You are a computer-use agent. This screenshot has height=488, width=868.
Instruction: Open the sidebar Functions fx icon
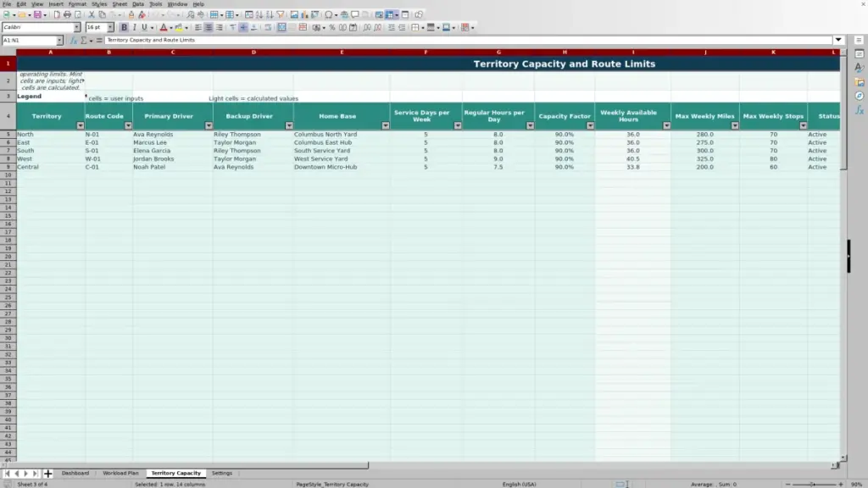click(x=860, y=110)
